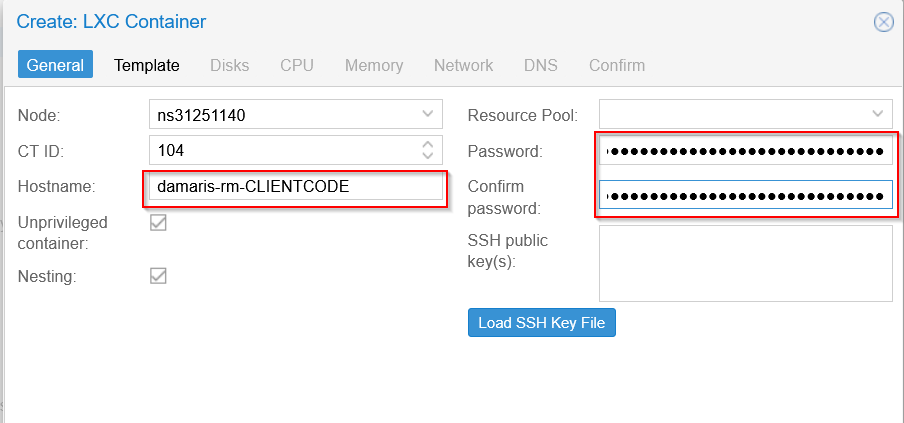
Task: Expand the Node dropdown arrow
Action: 428,114
